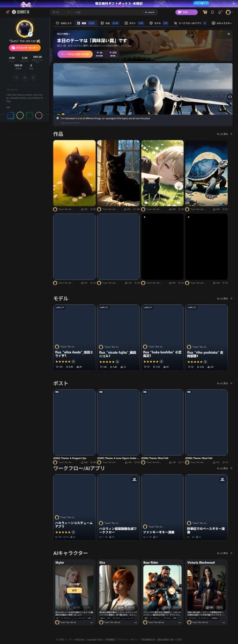Click もっと見る for the ポスト section
Image resolution: width=238 pixels, height=644 pixels.
click(224, 384)
